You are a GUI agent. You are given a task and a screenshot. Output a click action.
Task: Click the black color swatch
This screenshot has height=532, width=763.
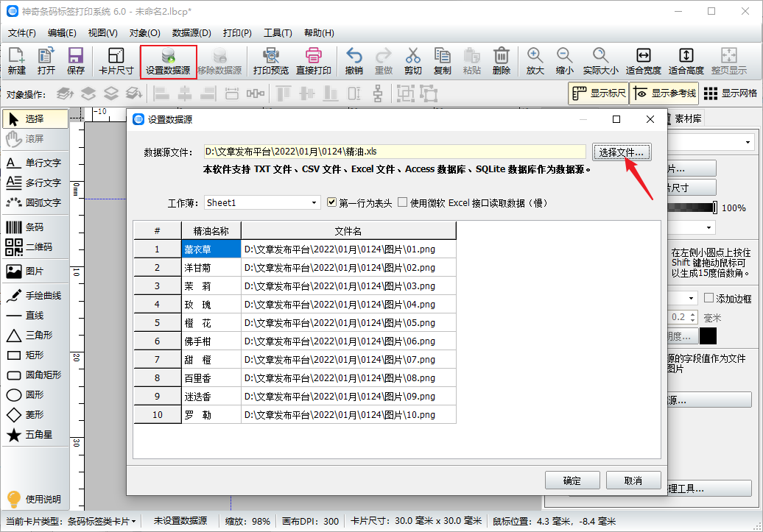click(708, 336)
